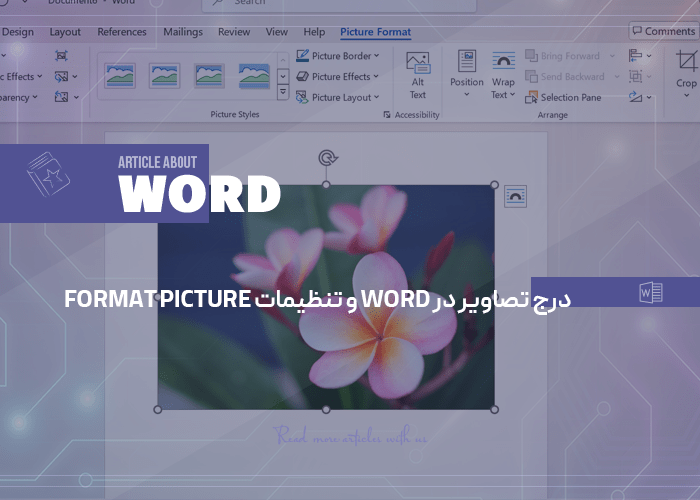Open the Help tab
700x500 pixels.
click(314, 32)
